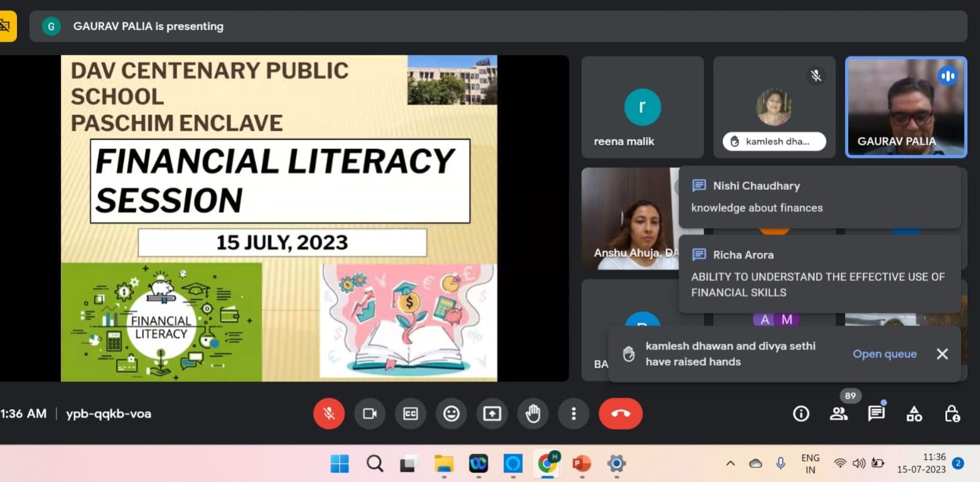Open the Activities shapes icon

914,414
